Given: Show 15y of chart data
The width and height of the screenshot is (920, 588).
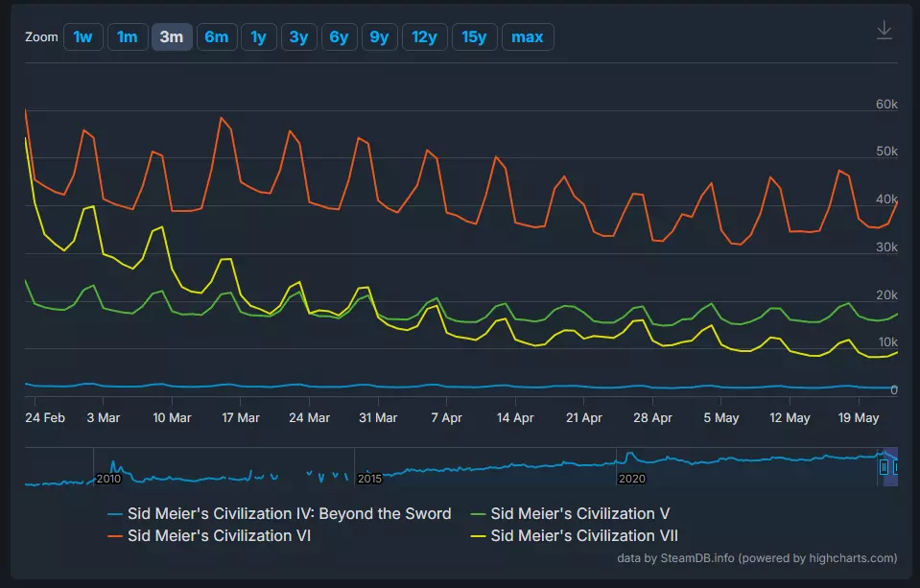Looking at the screenshot, I should [475, 37].
